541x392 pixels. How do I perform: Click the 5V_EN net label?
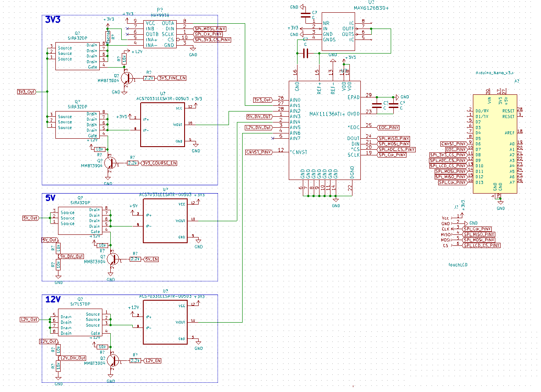coord(151,259)
